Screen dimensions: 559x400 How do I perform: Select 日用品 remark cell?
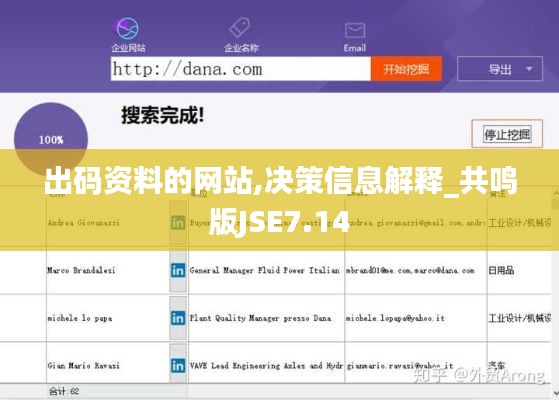point(501,270)
